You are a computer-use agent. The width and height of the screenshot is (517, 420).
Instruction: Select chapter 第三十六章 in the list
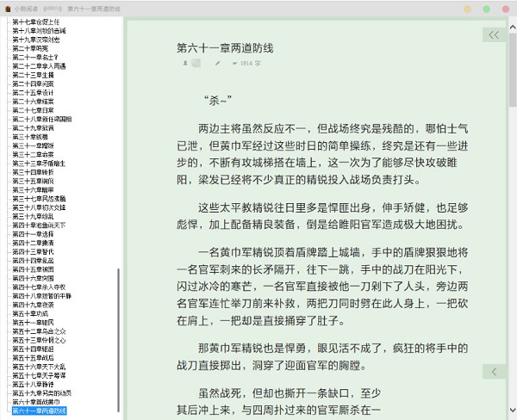pyautogui.click(x=33, y=189)
